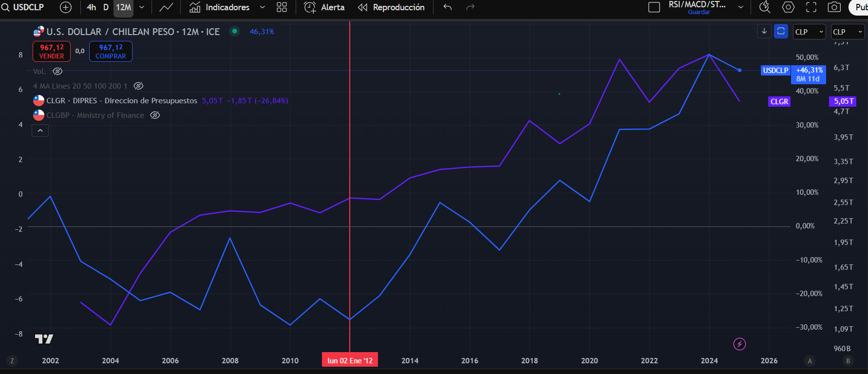Click the Chile flag beside CLGBP
The image size is (868, 374).
point(38,115)
